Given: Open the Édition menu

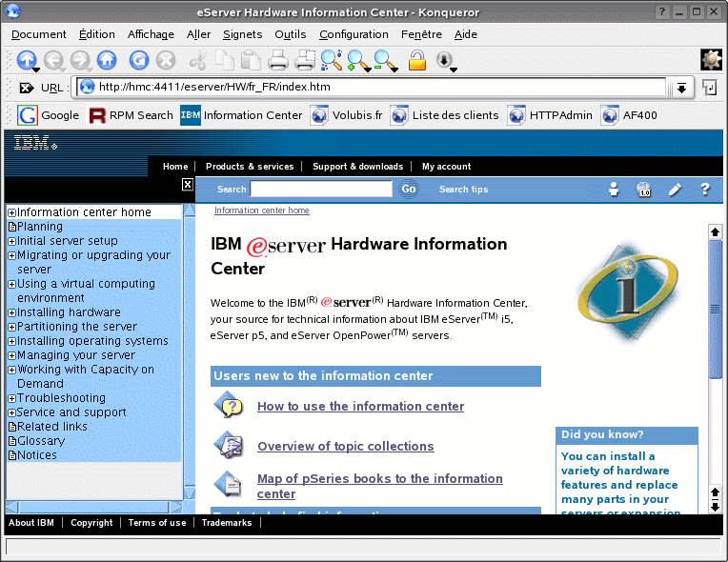Looking at the screenshot, I should tap(96, 34).
